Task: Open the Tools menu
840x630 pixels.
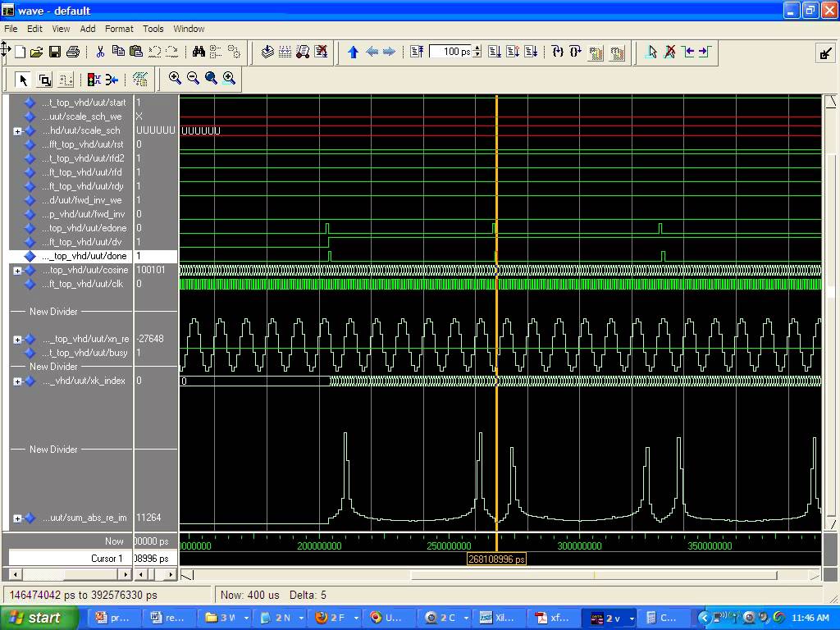Action: 153,29
